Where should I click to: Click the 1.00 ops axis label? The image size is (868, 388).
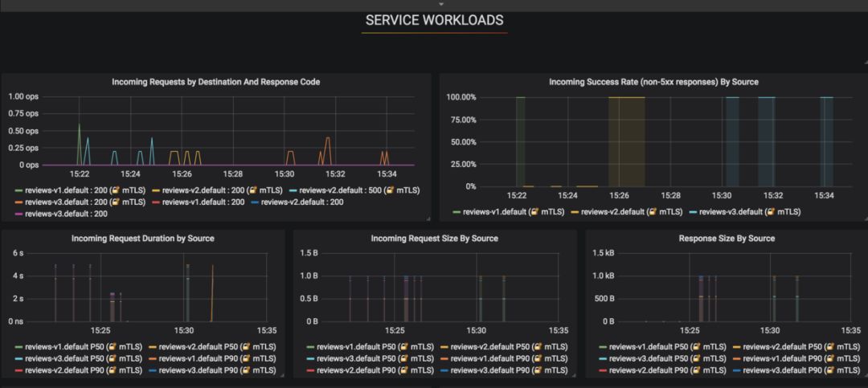coord(23,97)
